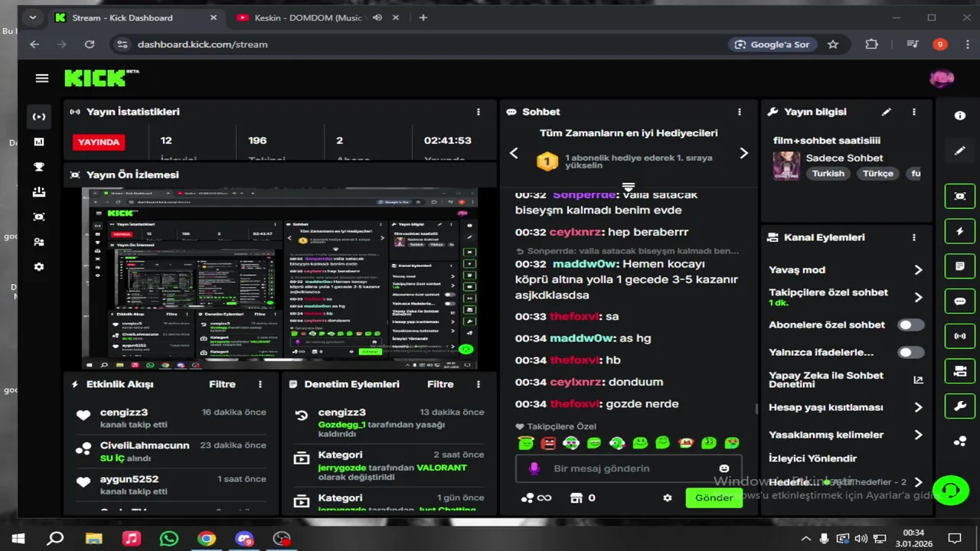Open Chrome from the Windows taskbar
This screenshot has width=980, height=551.
click(x=207, y=539)
